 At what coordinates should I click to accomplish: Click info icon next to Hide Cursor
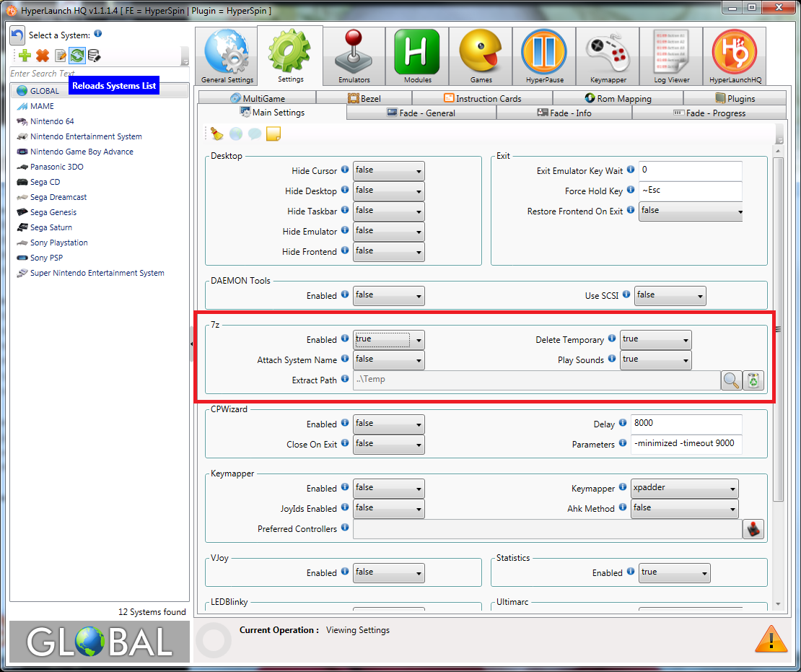[345, 170]
